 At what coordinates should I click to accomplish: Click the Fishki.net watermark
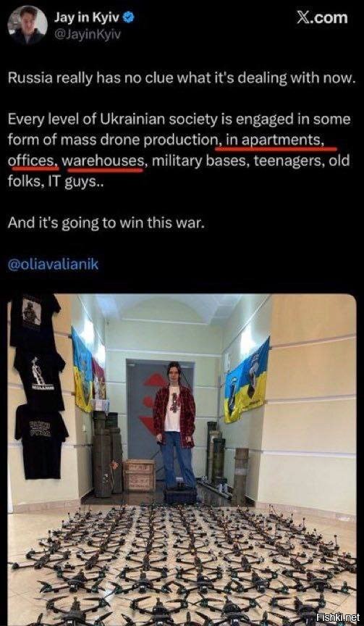point(337,617)
